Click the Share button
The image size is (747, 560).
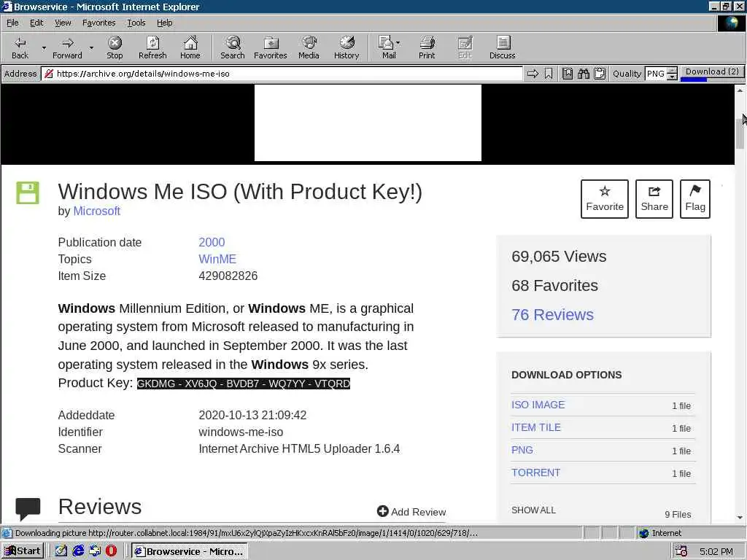(654, 199)
